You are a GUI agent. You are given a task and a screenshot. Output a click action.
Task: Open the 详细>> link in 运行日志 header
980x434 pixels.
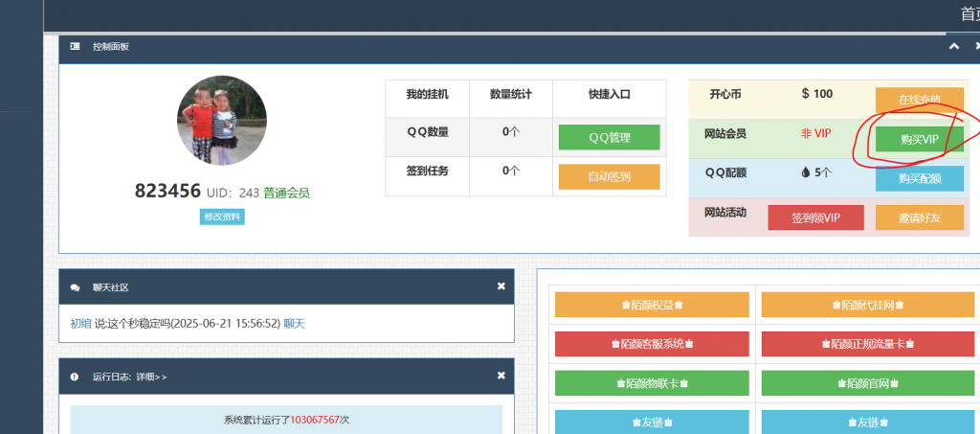click(151, 377)
